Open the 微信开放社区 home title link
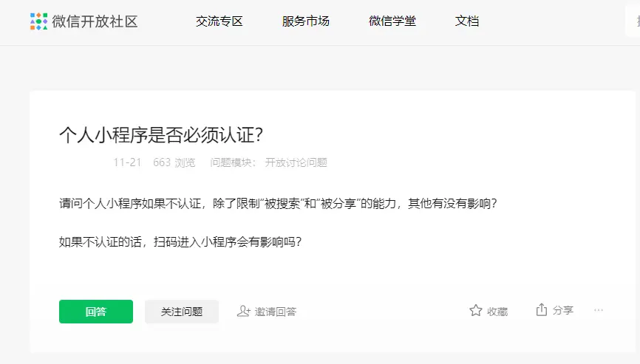 point(95,21)
